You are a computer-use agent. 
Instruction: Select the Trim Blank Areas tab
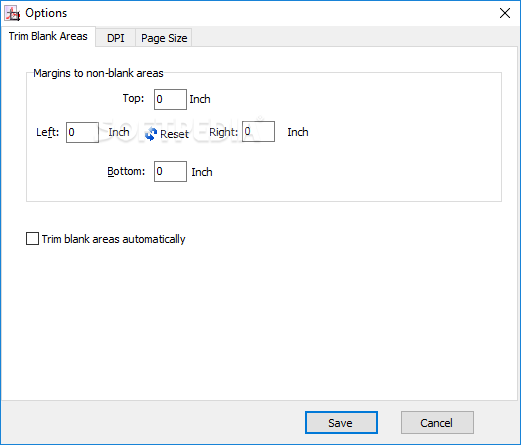[x=48, y=36]
